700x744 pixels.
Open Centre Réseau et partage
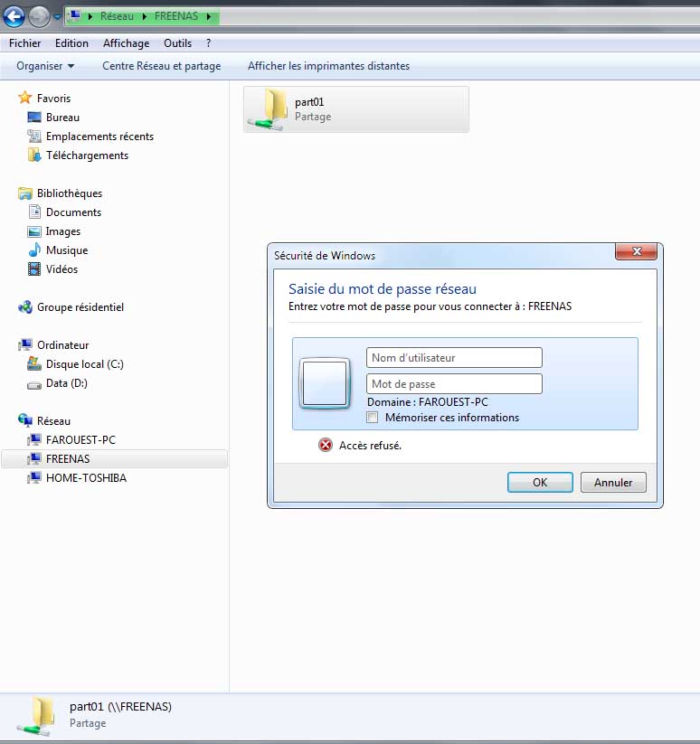(161, 66)
